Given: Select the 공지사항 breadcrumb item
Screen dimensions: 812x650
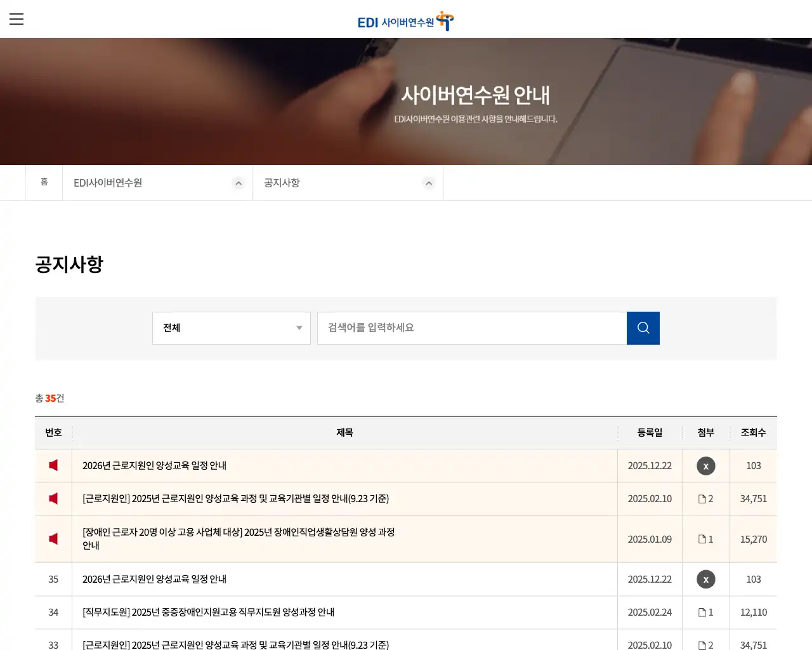Looking at the screenshot, I should click(x=281, y=183).
